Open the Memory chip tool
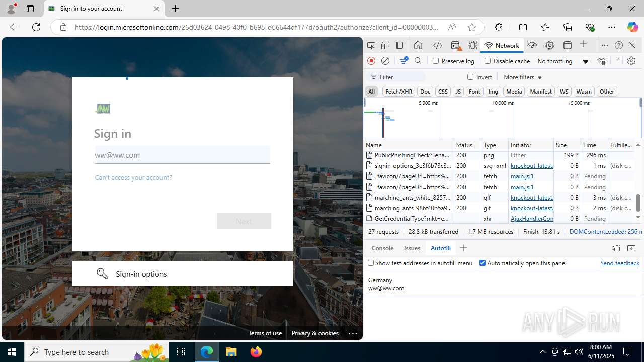This screenshot has width=644, height=362. pyautogui.click(x=550, y=45)
